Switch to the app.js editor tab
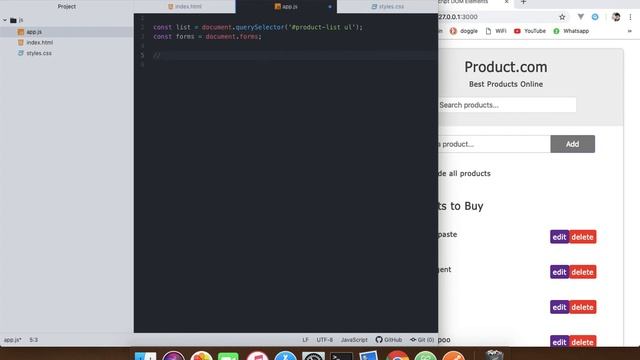The image size is (640, 360). click(x=286, y=7)
